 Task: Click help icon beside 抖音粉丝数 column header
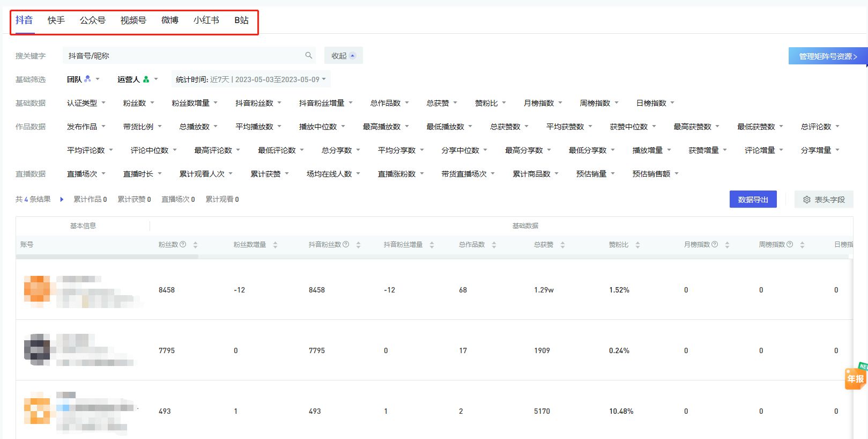(x=346, y=244)
